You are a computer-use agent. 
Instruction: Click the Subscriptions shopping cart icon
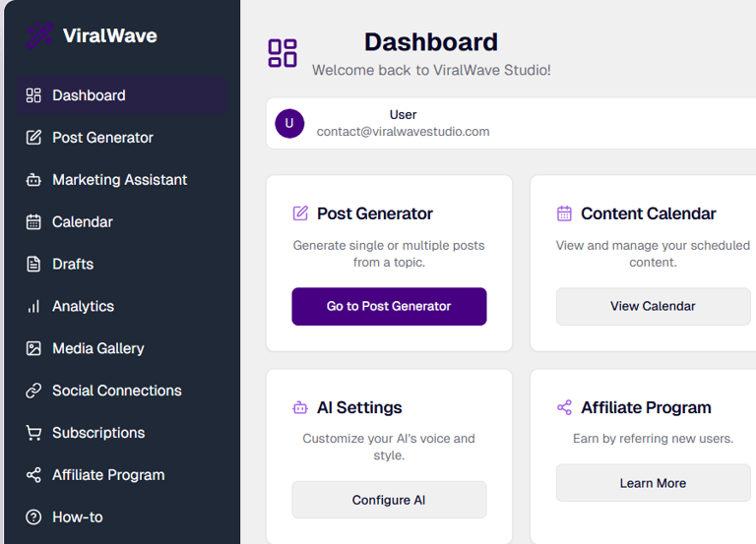33,433
